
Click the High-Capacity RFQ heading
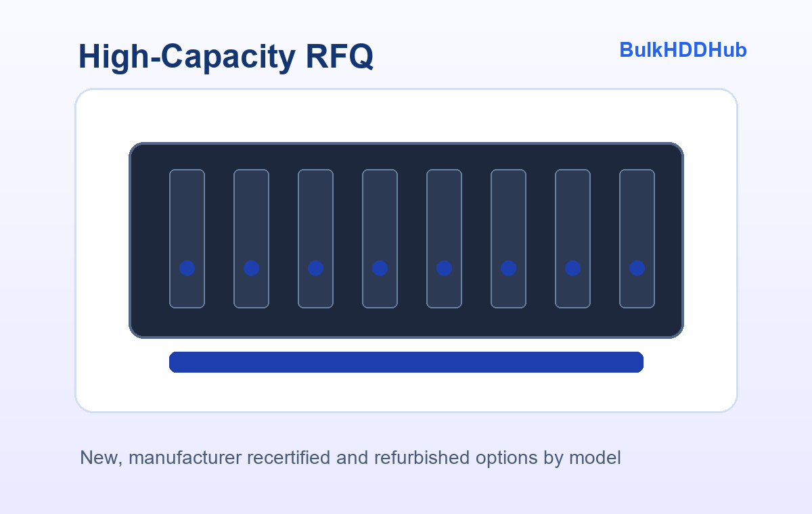(226, 57)
